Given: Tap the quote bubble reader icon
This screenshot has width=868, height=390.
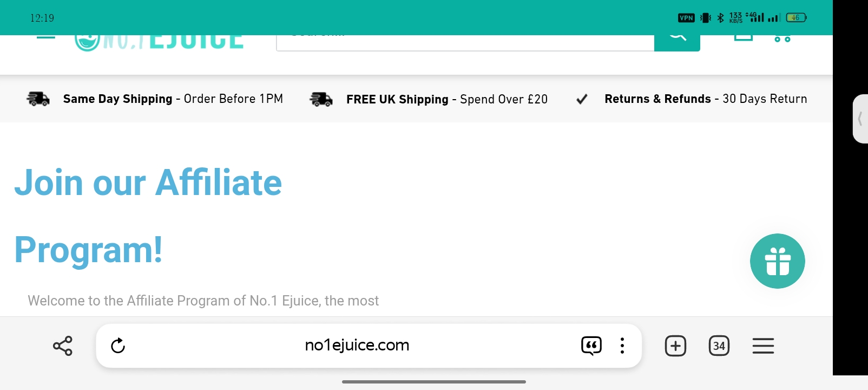Looking at the screenshot, I should coord(591,346).
